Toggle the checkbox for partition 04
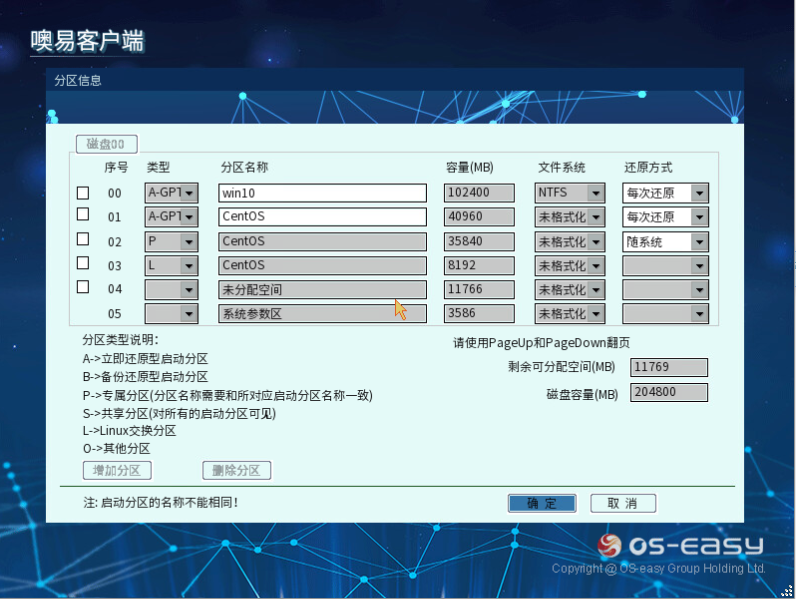The height and width of the screenshot is (599, 796). tap(83, 289)
